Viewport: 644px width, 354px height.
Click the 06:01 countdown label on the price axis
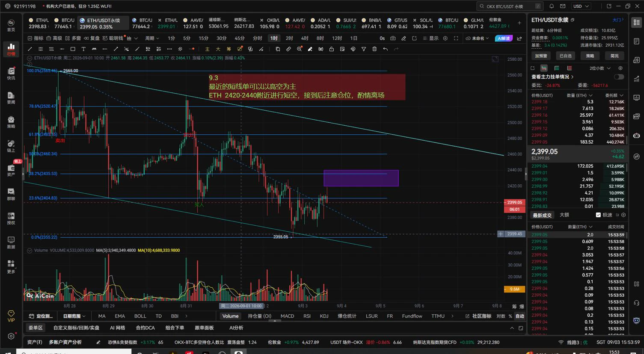pyautogui.click(x=515, y=209)
